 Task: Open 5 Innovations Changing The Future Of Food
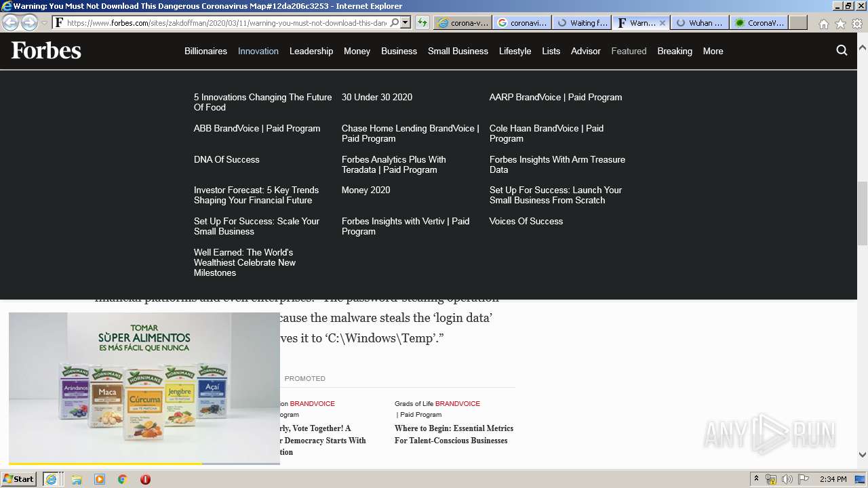[x=263, y=102]
